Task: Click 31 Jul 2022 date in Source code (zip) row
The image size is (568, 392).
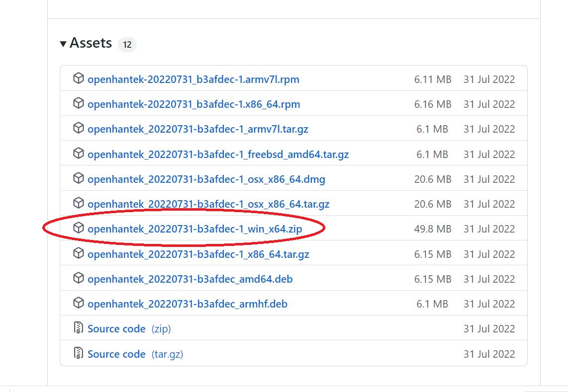Action: pos(489,329)
